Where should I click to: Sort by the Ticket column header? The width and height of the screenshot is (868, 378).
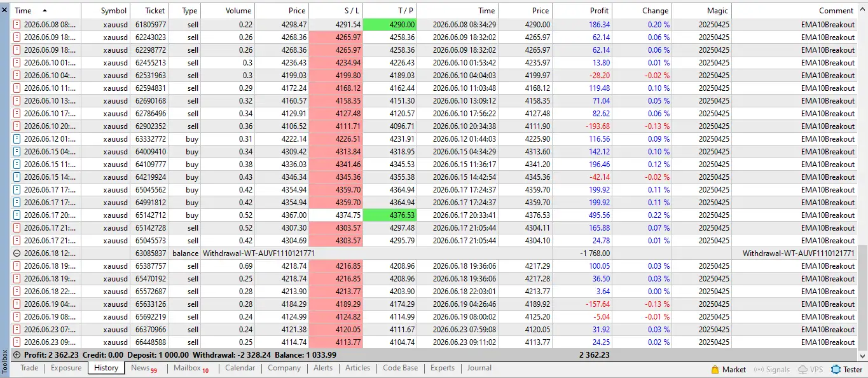click(x=149, y=10)
